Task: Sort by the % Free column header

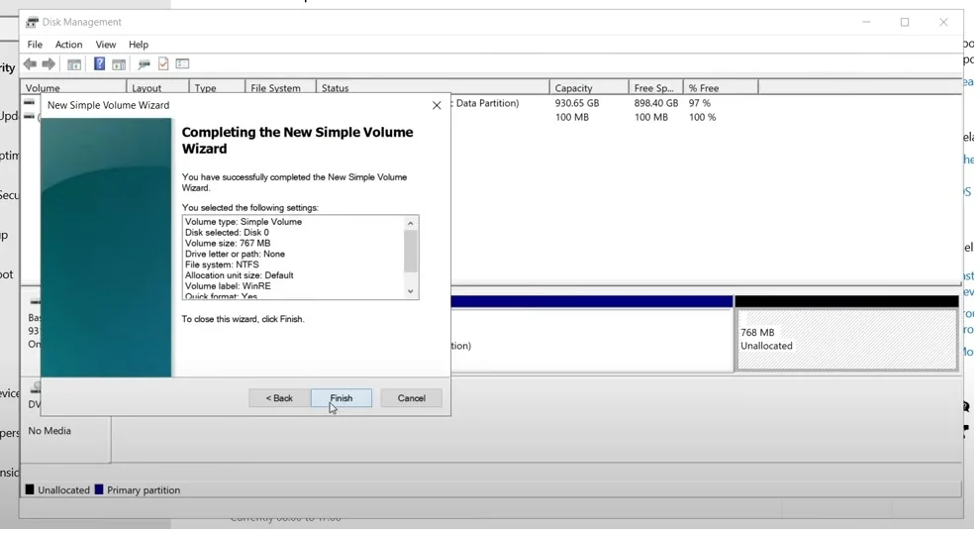Action: (721, 88)
